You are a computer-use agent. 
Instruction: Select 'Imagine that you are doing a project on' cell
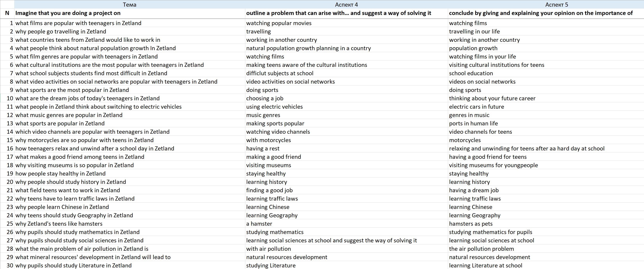click(x=130, y=13)
